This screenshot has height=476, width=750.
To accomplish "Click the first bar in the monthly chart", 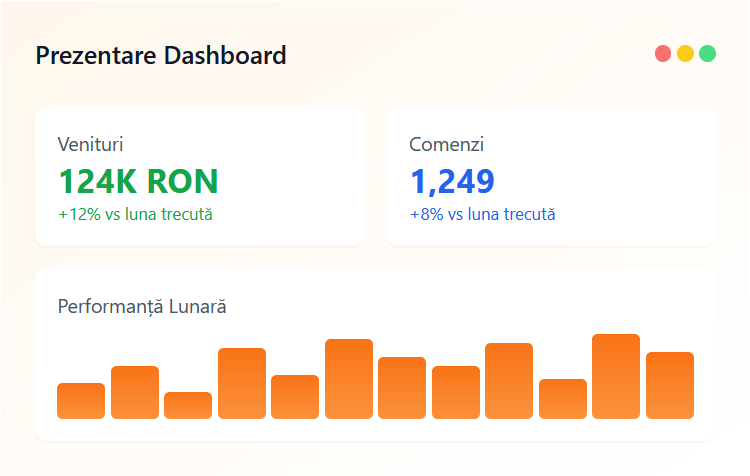I will pyautogui.click(x=81, y=401).
